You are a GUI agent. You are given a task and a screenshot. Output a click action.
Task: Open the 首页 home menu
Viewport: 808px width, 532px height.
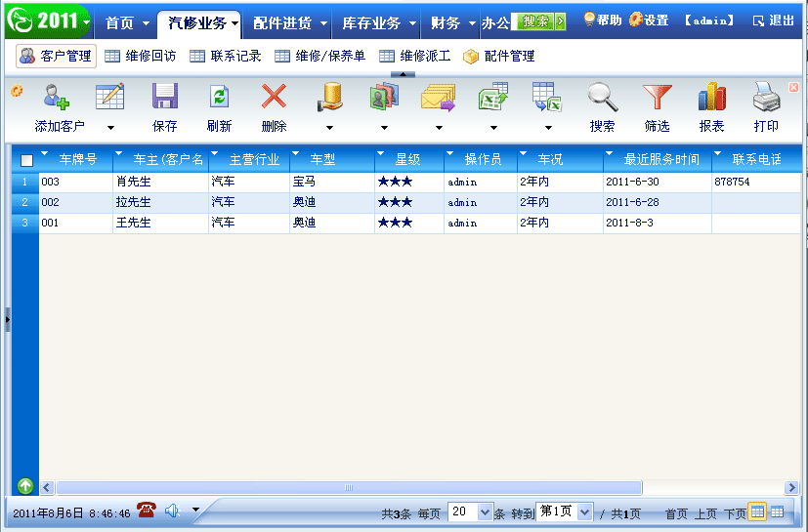point(127,22)
